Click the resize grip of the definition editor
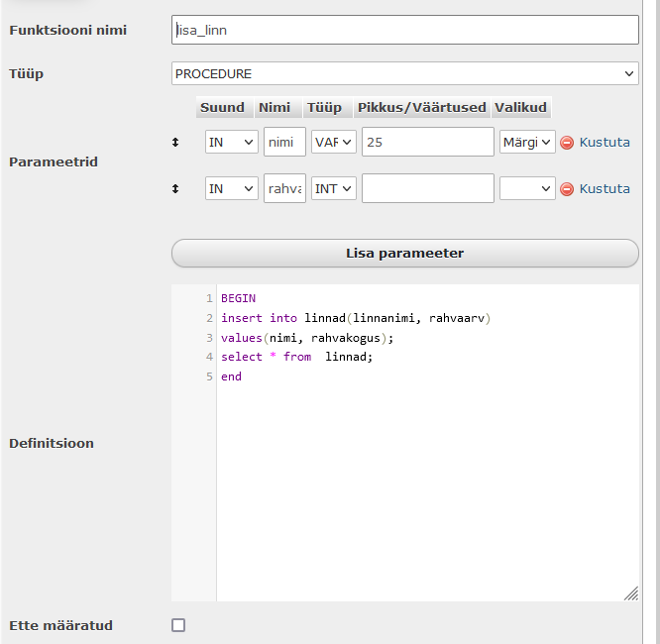The width and height of the screenshot is (660, 644). [x=631, y=593]
